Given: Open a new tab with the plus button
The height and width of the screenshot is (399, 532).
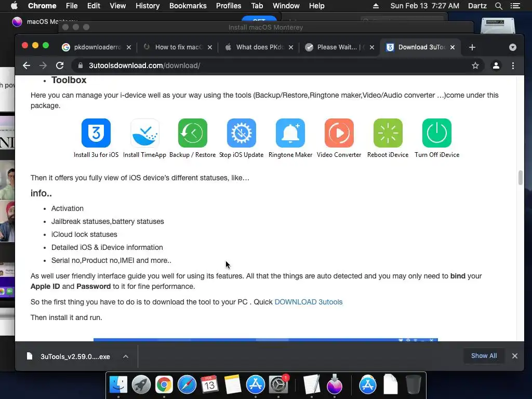Looking at the screenshot, I should pyautogui.click(x=472, y=47).
